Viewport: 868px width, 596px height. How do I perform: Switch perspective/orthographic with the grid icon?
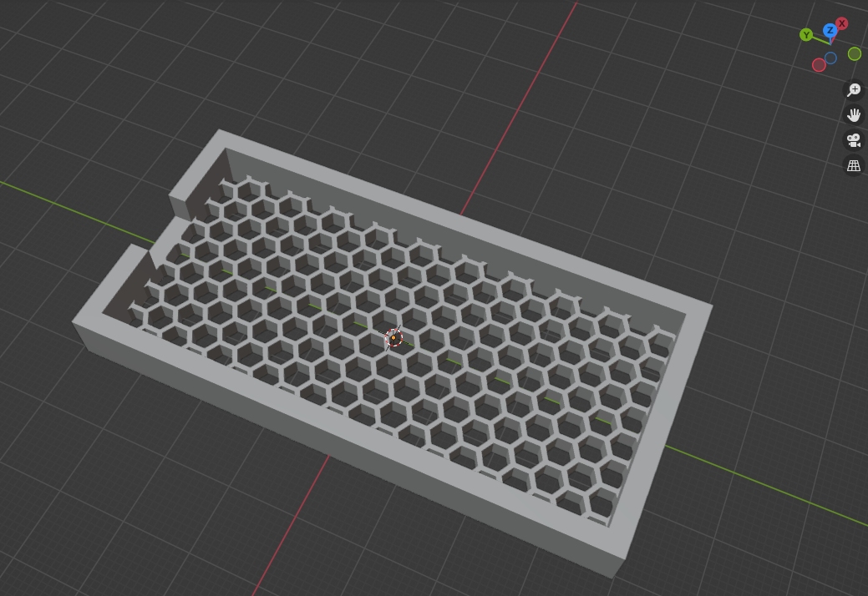point(854,166)
